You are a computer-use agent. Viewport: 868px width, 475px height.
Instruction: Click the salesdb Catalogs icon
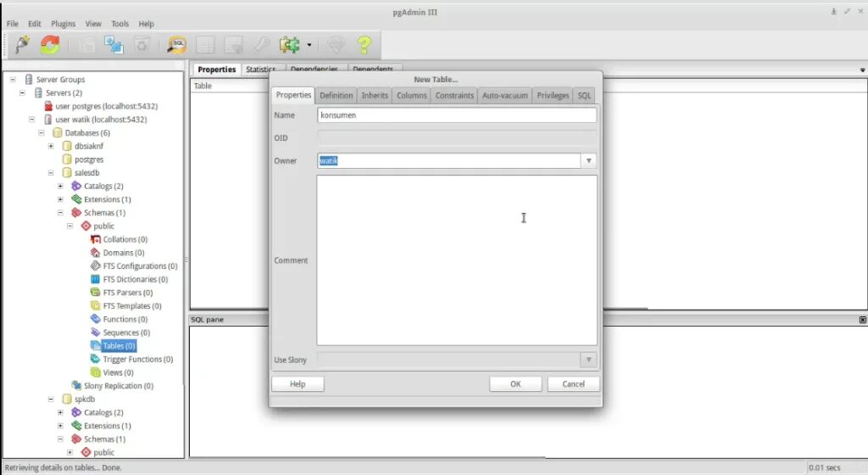(76, 186)
